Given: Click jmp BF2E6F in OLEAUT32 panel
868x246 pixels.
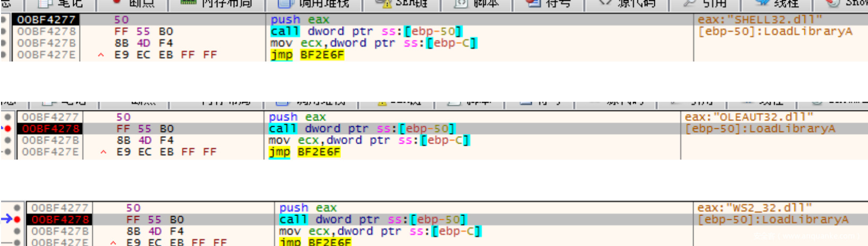Looking at the screenshot, I should 304,152.
